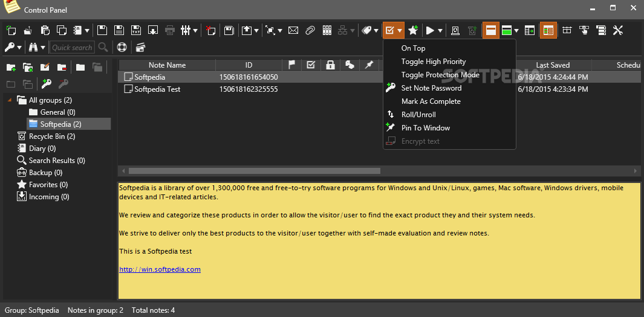
Task: Collapse the All groups tree node
Action: [9, 100]
